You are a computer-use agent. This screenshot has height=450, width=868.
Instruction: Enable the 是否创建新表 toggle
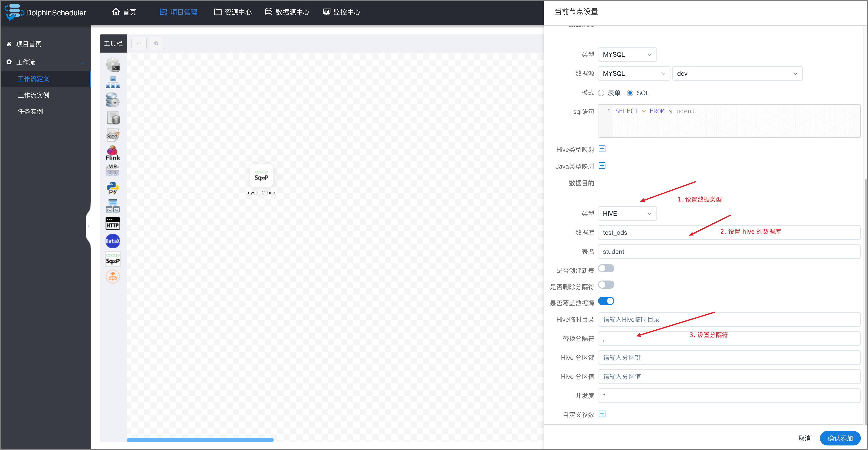[x=606, y=268]
